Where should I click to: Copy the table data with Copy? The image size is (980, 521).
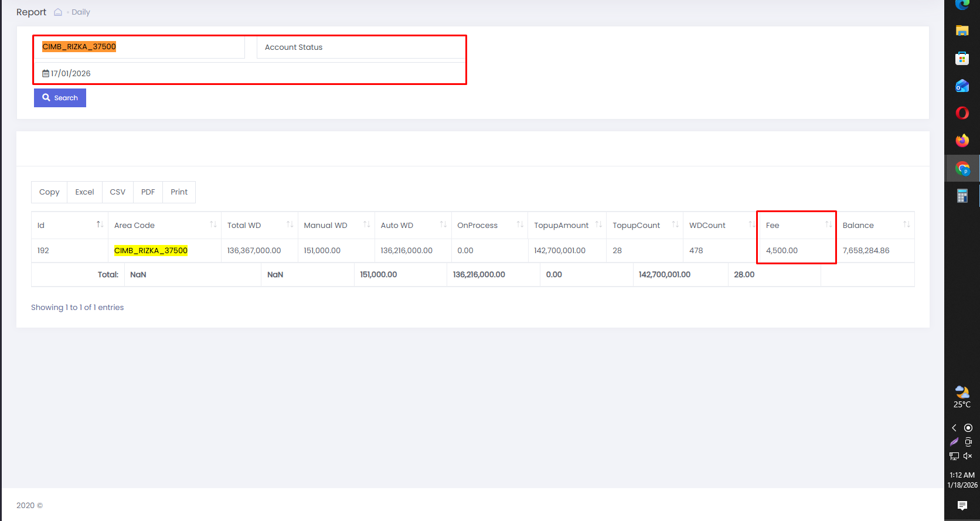point(49,192)
